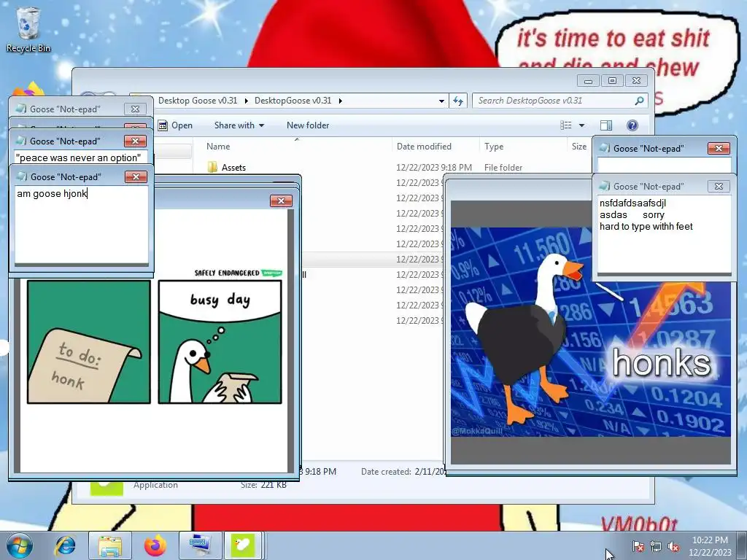
Task: Click the date 12/22/2023 9:18 PM for Assets
Action: (434, 167)
